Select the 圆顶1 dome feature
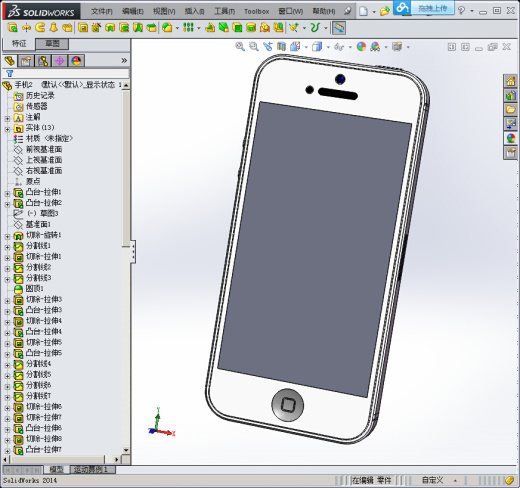The image size is (520, 488). click(x=35, y=288)
